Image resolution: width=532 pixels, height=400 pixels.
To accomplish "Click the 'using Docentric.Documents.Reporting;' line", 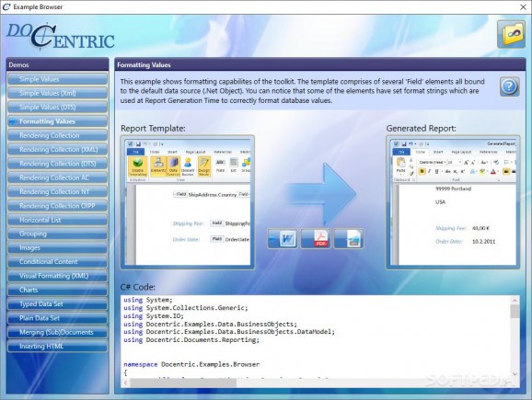I will pyautogui.click(x=191, y=339).
